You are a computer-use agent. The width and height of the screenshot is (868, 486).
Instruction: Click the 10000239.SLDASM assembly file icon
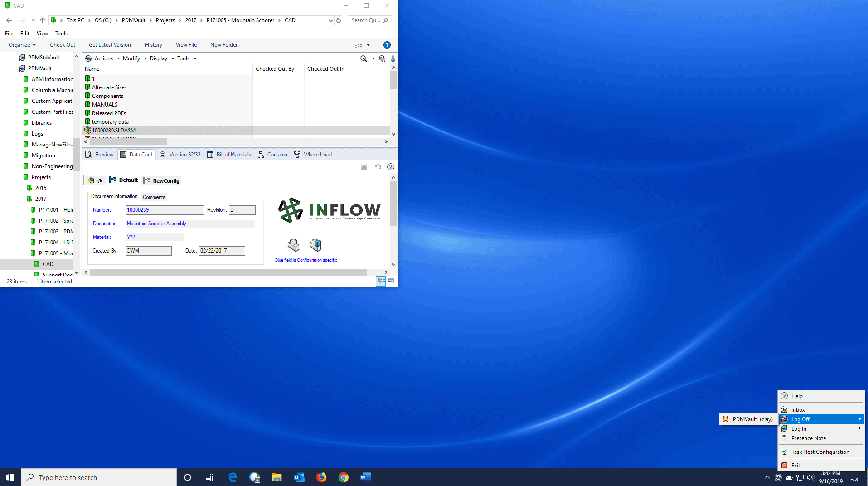click(88, 130)
